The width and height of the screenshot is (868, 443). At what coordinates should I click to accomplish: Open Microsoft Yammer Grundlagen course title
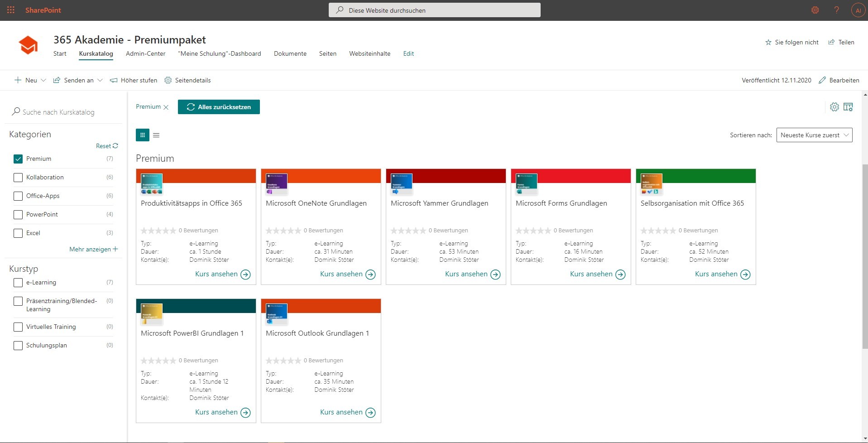pos(439,203)
